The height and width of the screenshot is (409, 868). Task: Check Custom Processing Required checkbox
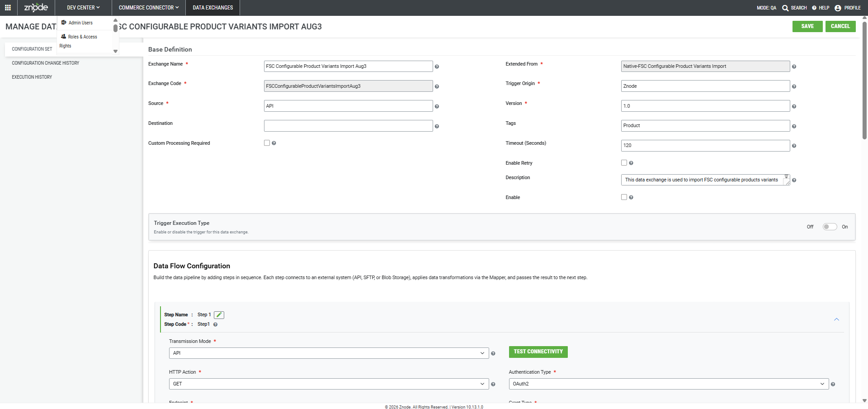[x=267, y=143]
